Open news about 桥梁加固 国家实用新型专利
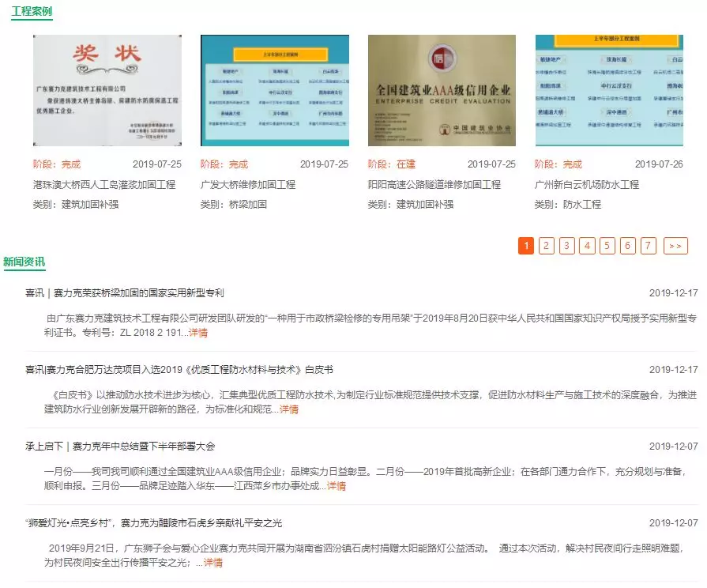This screenshot has width=707, height=588. coord(125,292)
